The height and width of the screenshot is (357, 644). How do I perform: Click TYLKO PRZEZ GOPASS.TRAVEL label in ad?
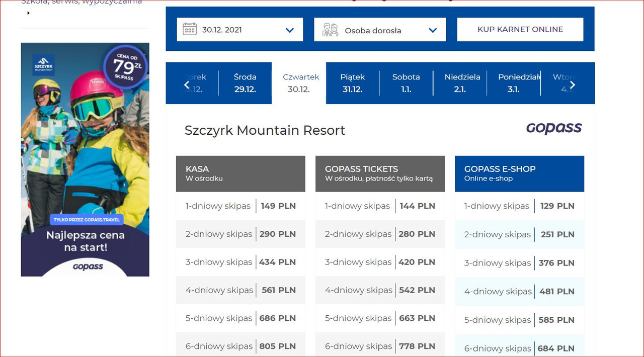[88, 220]
